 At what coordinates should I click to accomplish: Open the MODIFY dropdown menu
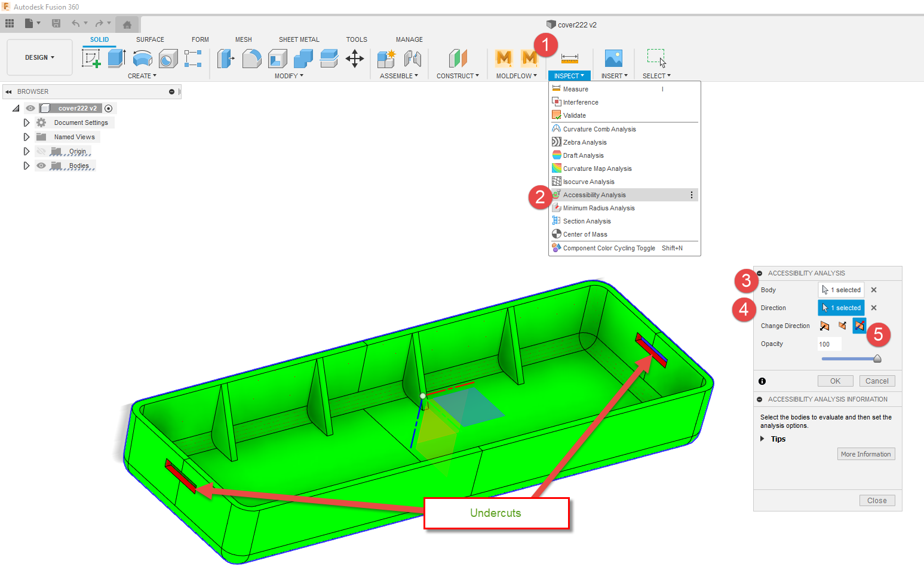289,76
